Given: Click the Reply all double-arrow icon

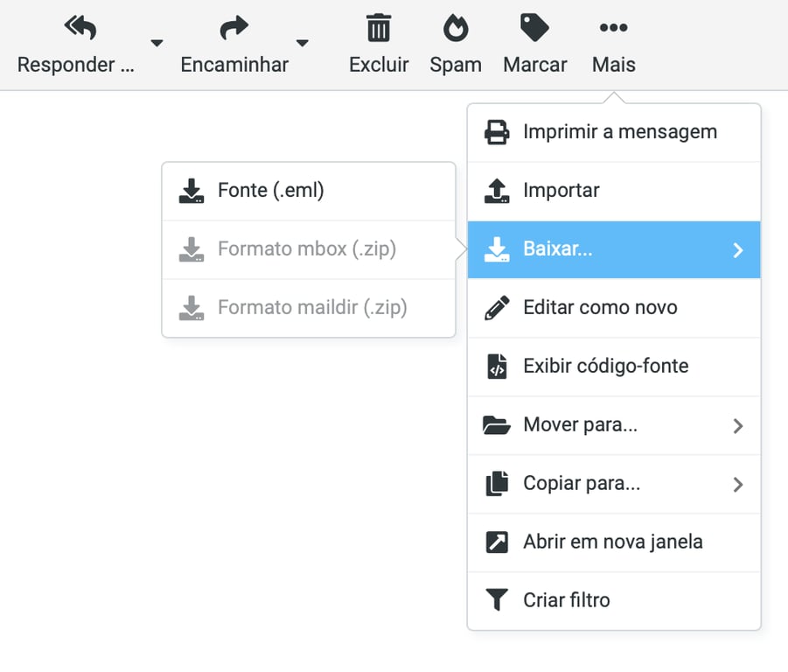Looking at the screenshot, I should pos(80,27).
